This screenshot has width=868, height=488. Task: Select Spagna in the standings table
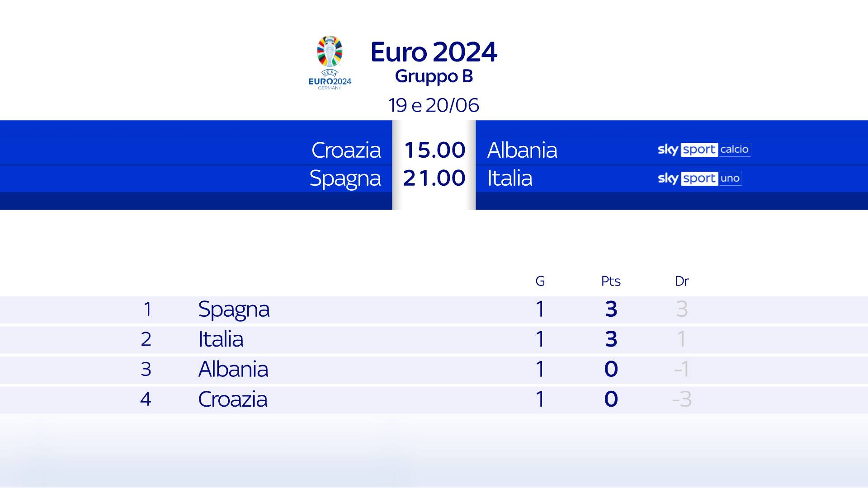(234, 310)
